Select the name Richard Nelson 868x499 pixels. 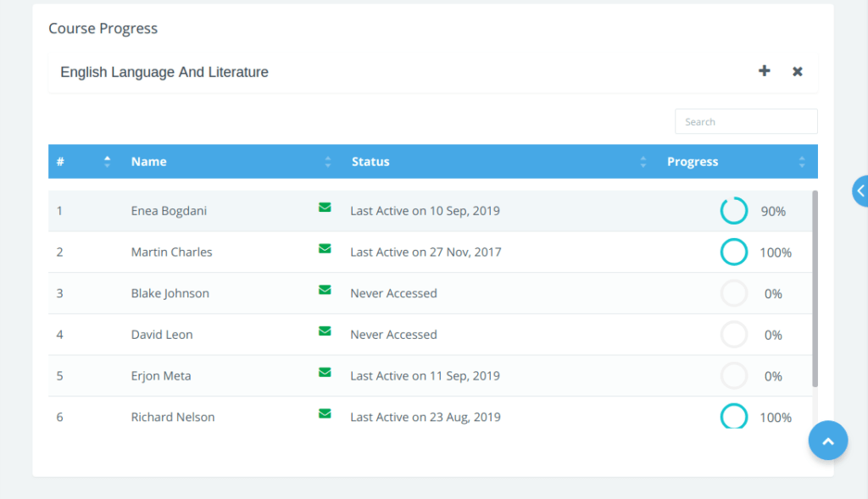point(173,417)
